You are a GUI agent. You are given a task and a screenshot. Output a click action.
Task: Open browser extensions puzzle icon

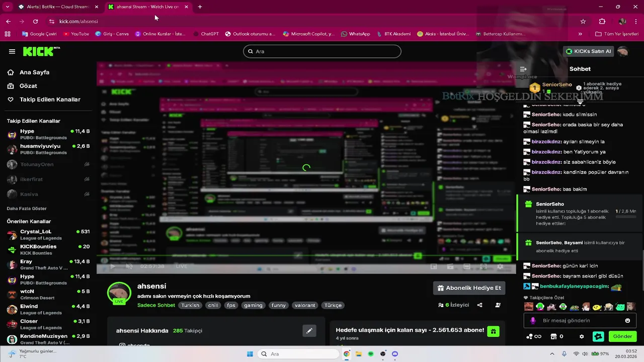pos(602,21)
